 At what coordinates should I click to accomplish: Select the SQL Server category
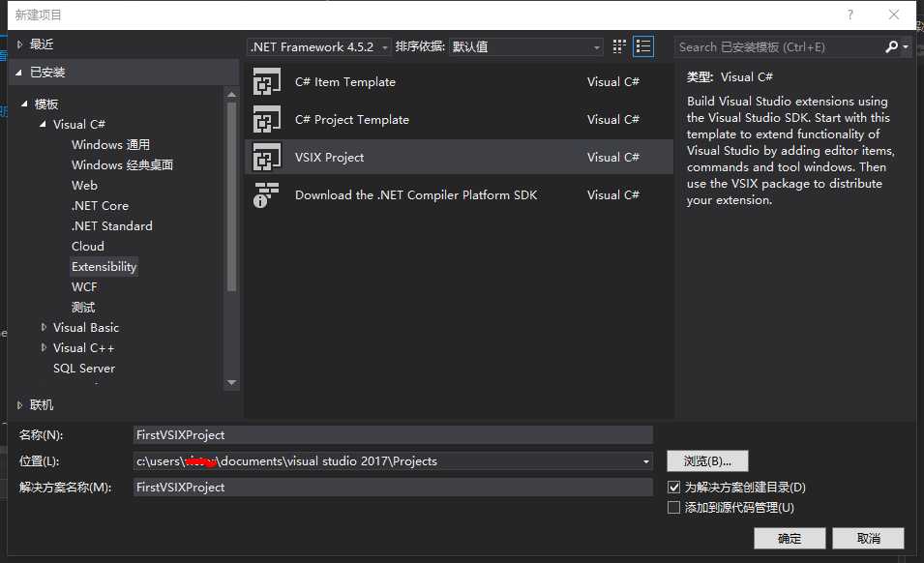84,369
